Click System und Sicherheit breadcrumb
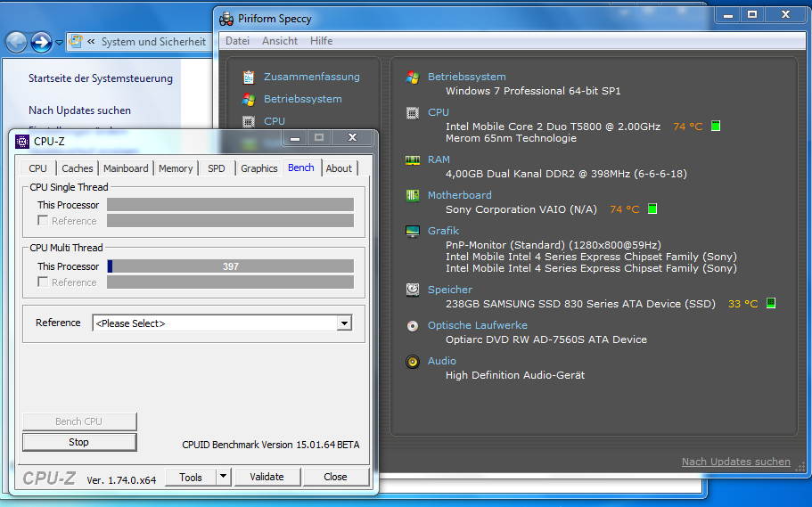The width and height of the screenshot is (812, 507). (153, 42)
